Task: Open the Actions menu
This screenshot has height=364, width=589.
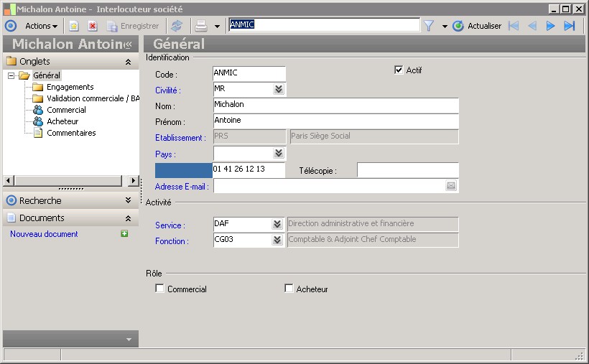Action: pyautogui.click(x=41, y=26)
